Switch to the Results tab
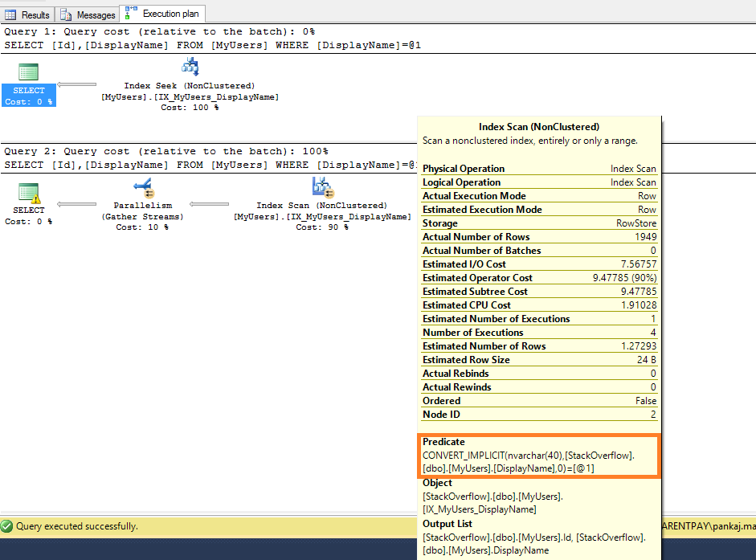 click(x=28, y=14)
